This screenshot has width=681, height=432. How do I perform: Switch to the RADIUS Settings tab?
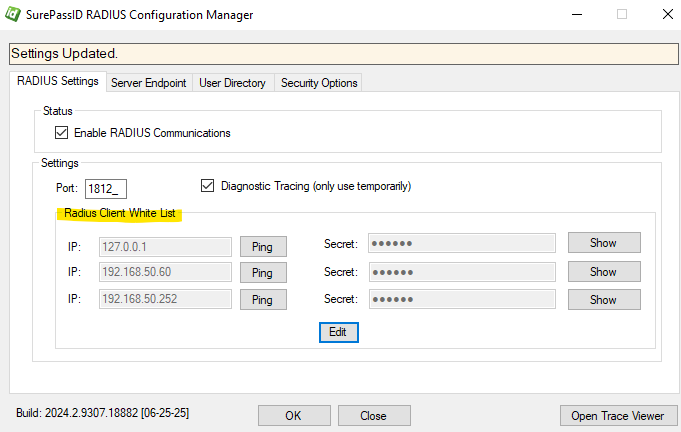pos(58,81)
